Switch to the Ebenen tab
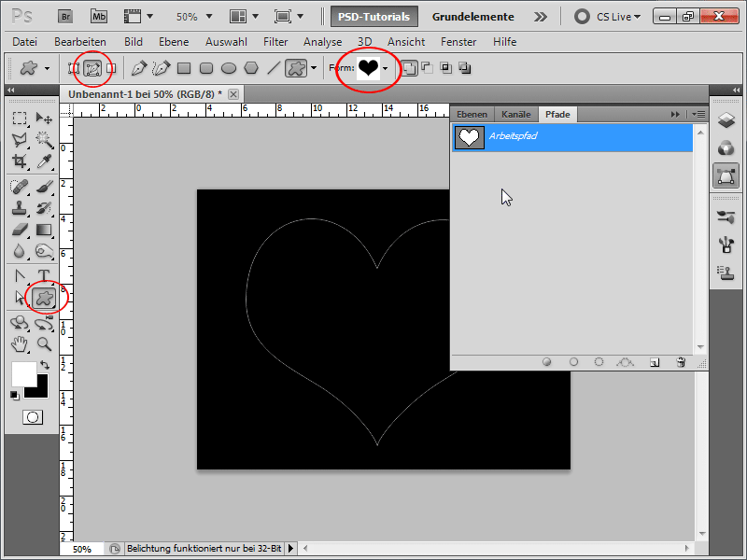 (x=472, y=114)
